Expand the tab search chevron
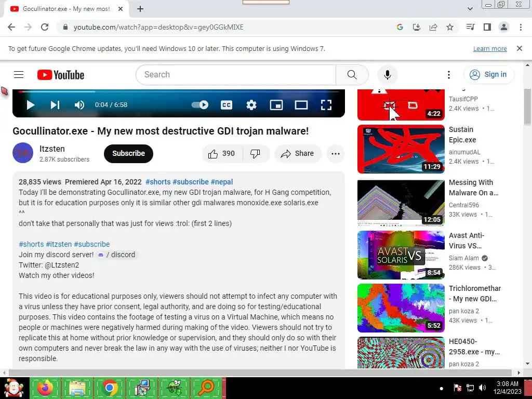 click(x=470, y=9)
